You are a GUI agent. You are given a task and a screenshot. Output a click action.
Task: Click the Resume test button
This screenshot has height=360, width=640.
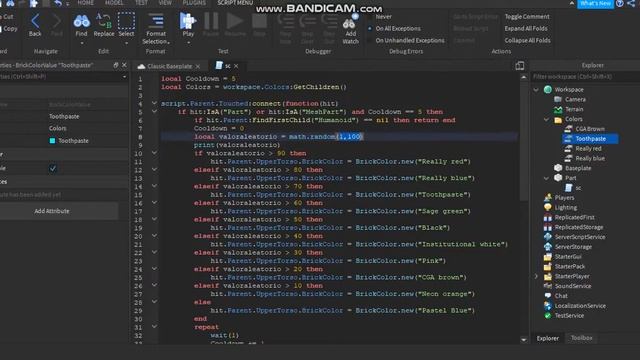pos(235,21)
